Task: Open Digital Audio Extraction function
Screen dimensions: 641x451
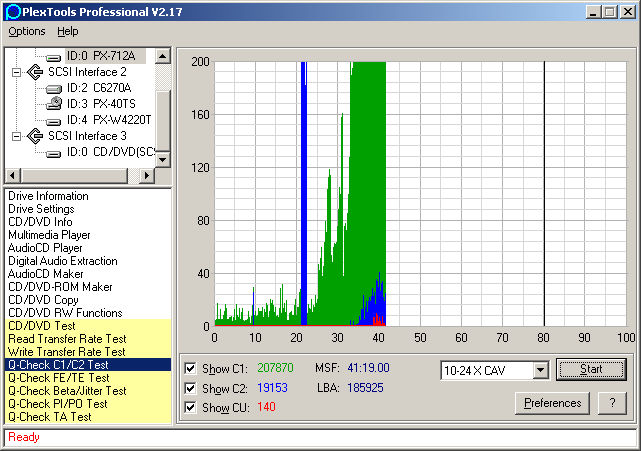Action: (88, 261)
